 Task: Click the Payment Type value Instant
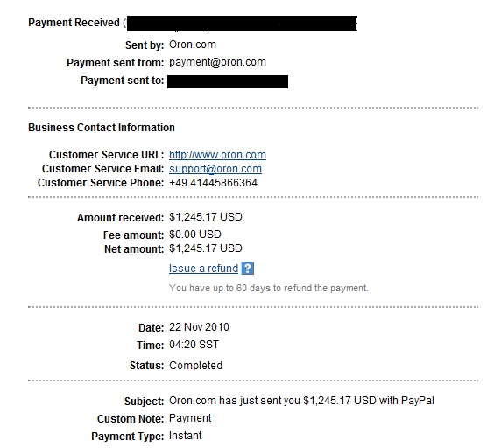click(186, 436)
